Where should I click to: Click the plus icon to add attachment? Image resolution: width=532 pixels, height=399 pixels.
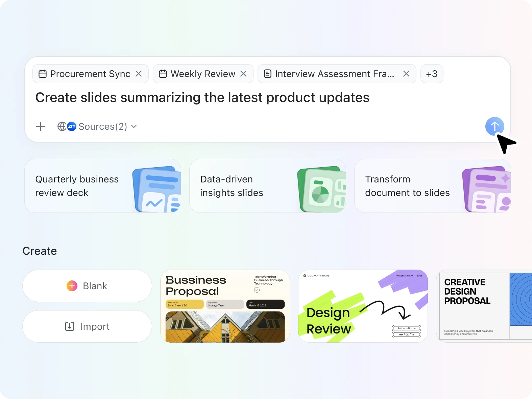tap(41, 126)
